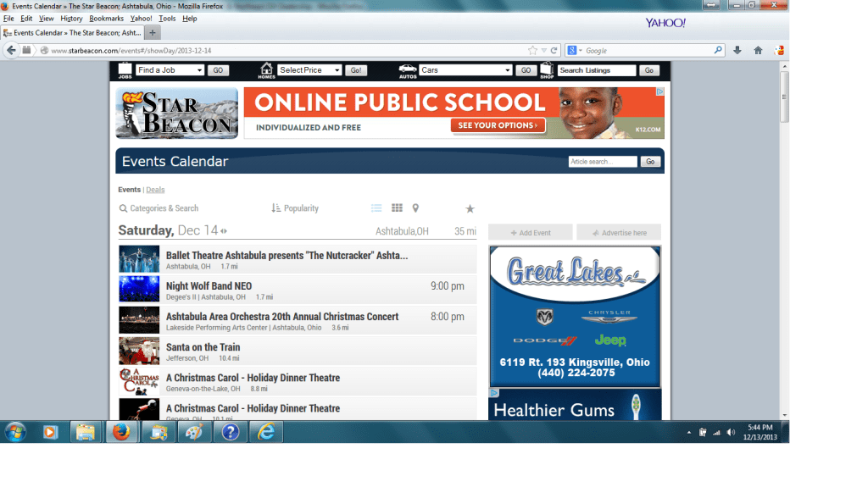Bookmark page with star in address bar
868x487 pixels.
point(532,51)
